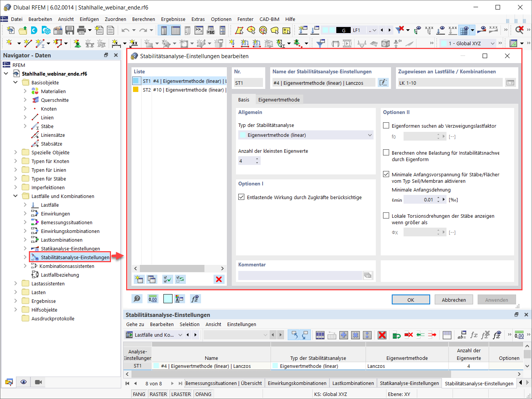
Task: Click the red X filter icon
Action: 399,30
